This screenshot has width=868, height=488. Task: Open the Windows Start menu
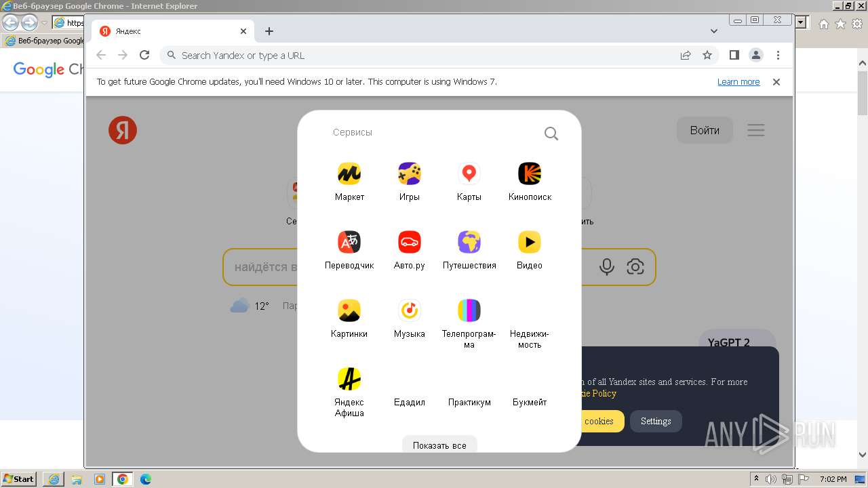click(18, 479)
